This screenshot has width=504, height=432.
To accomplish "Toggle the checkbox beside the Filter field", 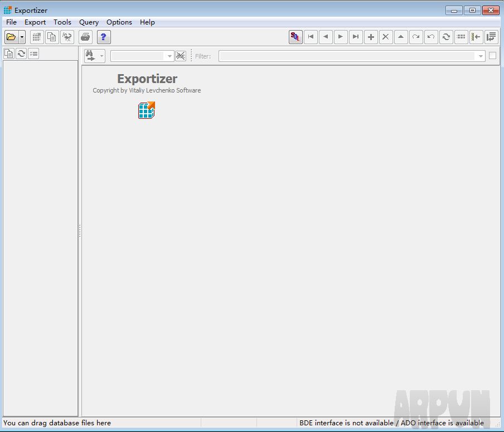I will (x=493, y=56).
